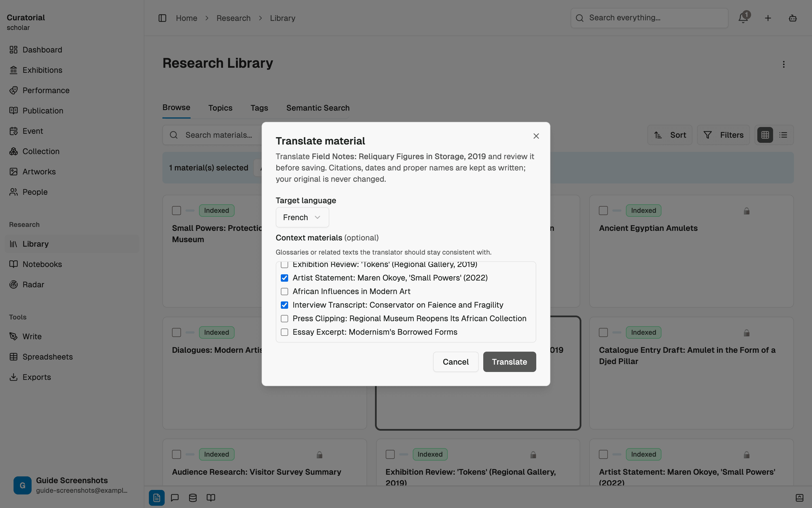Open the chat icon in bottom bar
812x508 pixels.
[175, 498]
